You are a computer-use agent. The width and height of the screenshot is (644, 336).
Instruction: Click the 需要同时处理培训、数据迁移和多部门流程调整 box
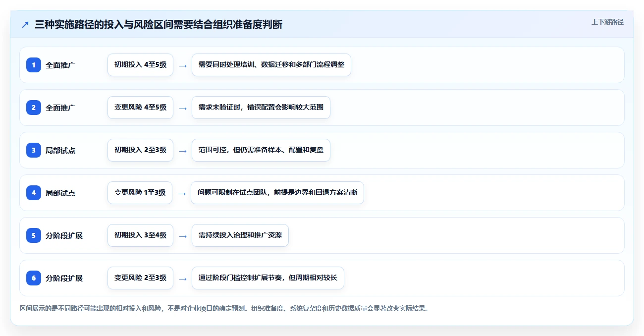(x=271, y=65)
